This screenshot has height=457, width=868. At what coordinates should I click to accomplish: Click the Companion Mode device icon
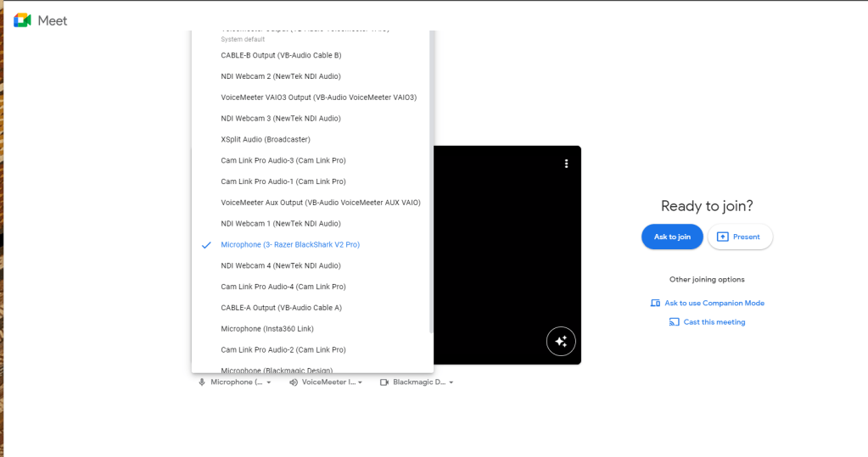(x=655, y=304)
